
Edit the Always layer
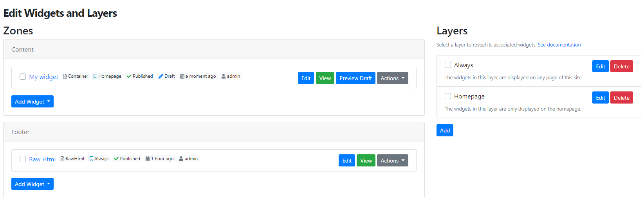point(601,66)
